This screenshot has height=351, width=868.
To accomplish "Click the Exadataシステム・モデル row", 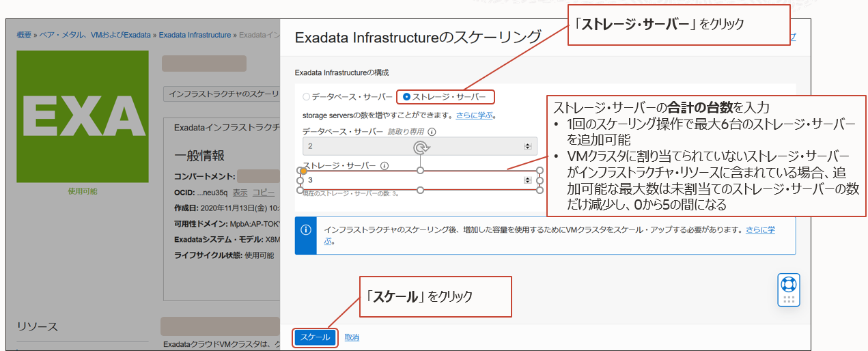I will pyautogui.click(x=227, y=240).
